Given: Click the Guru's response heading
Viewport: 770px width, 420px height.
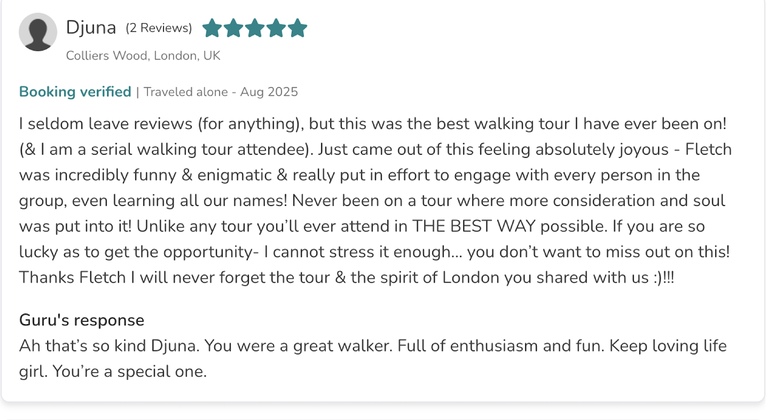Looking at the screenshot, I should [82, 320].
